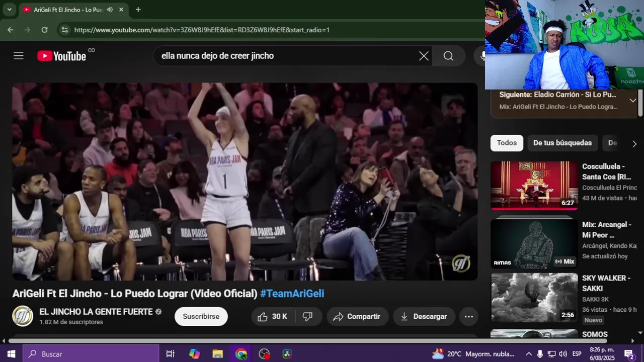Switch to Chrome on the taskbar
644x362 pixels.
click(x=241, y=354)
